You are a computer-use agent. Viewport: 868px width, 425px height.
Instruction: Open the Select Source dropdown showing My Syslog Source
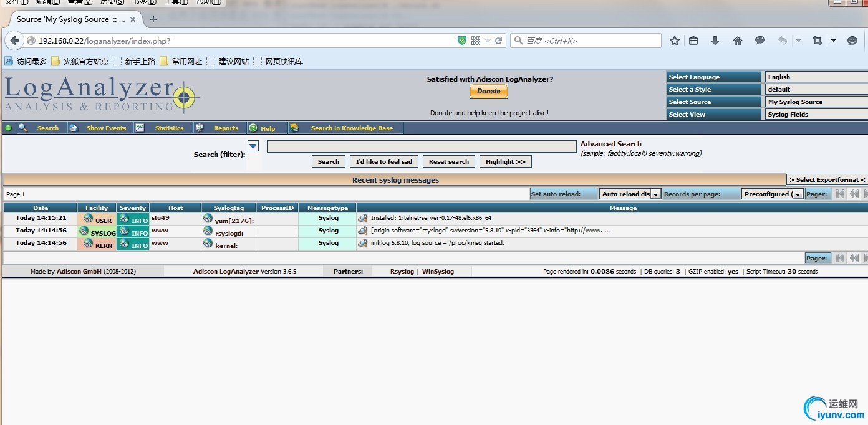pyautogui.click(x=816, y=102)
